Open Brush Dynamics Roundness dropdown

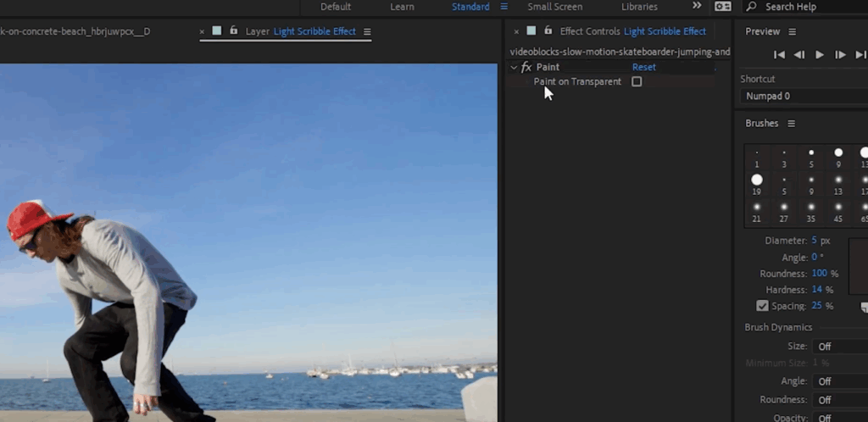(840, 400)
